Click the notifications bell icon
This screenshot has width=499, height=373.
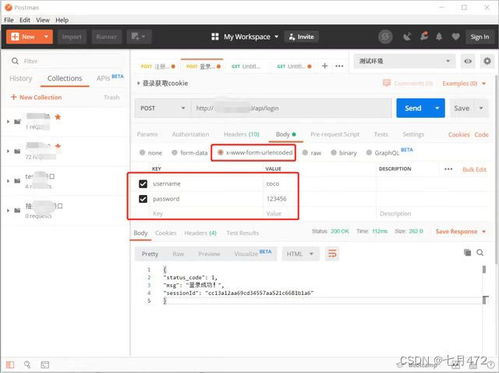(439, 37)
